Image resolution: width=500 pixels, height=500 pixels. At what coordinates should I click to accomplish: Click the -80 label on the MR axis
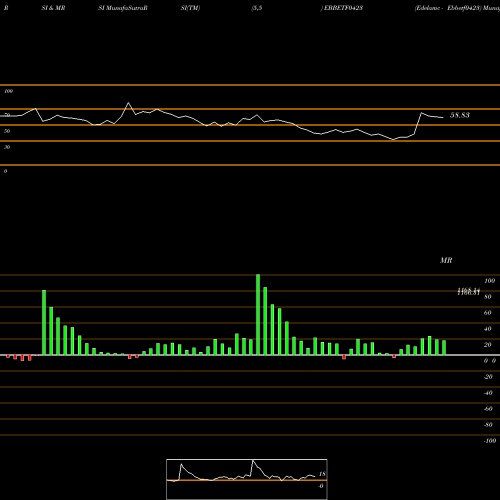488,425
